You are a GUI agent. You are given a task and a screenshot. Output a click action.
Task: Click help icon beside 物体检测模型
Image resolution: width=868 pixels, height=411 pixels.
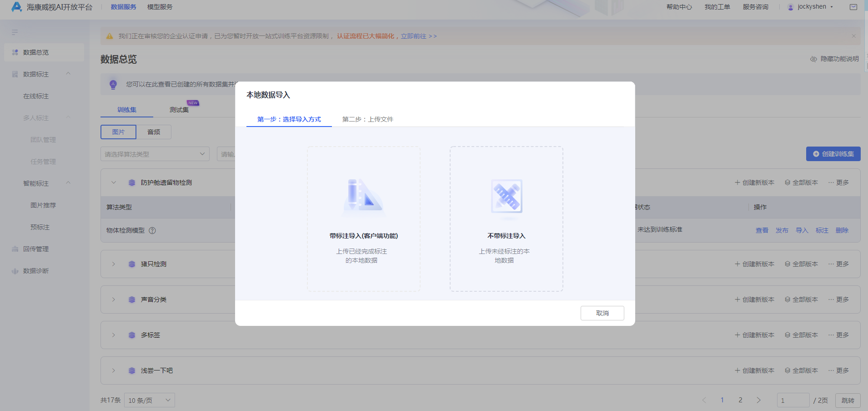pyautogui.click(x=152, y=230)
